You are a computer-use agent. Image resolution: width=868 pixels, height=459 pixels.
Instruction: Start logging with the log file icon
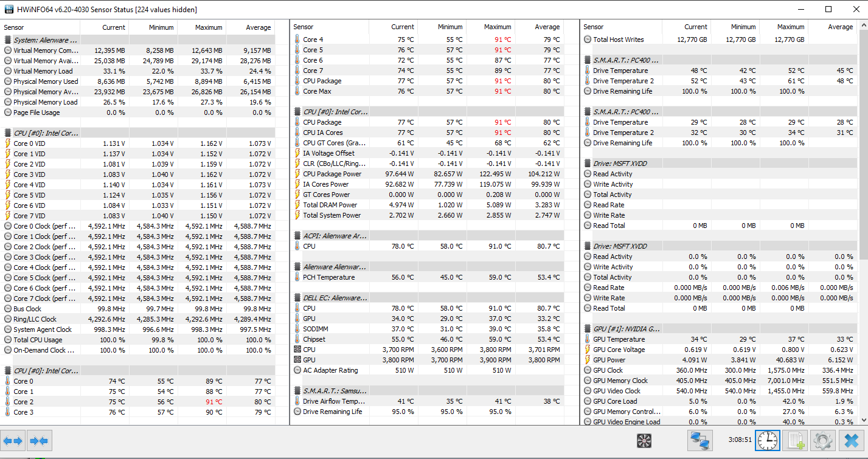point(794,441)
